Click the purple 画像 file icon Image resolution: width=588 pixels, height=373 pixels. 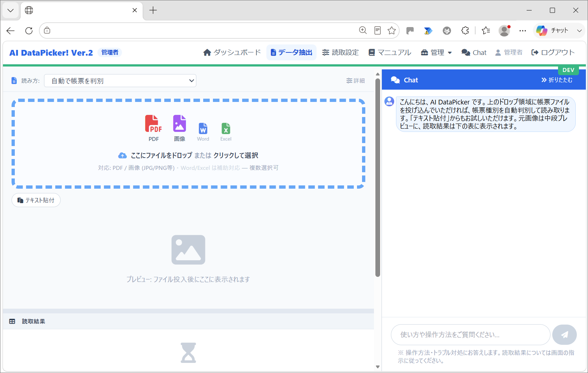point(179,124)
